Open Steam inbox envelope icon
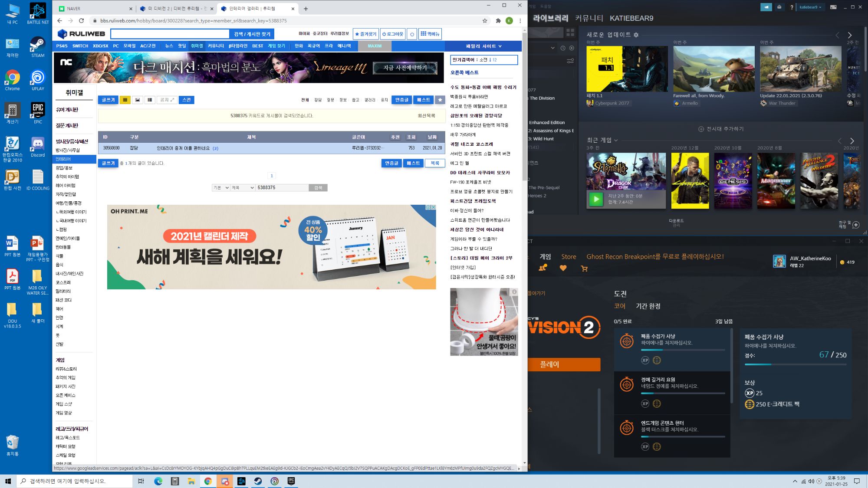868x488 pixels. tap(779, 7)
